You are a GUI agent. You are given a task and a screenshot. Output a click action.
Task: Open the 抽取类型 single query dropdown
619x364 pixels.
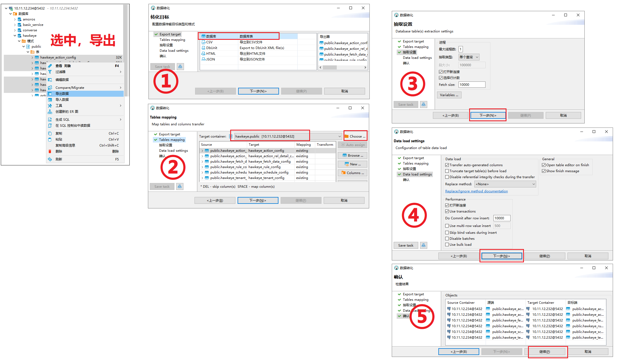click(x=469, y=57)
